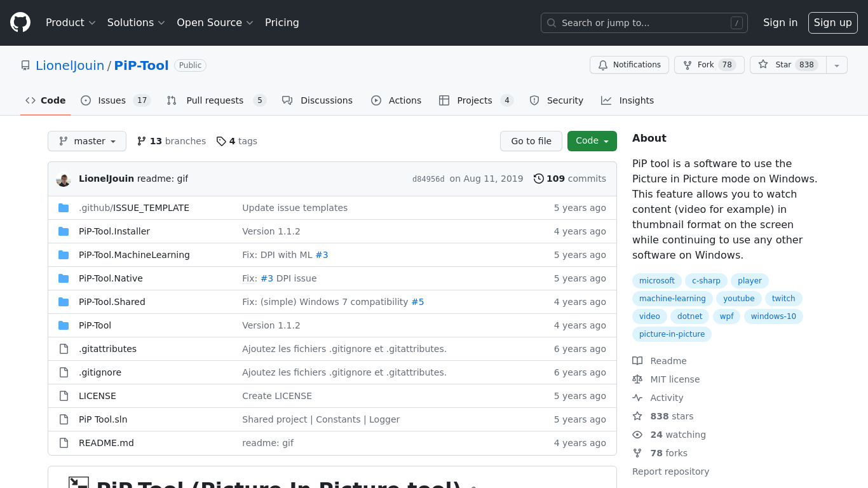This screenshot has width=868, height=488.
Task: Click the Sign in link
Action: tap(780, 22)
